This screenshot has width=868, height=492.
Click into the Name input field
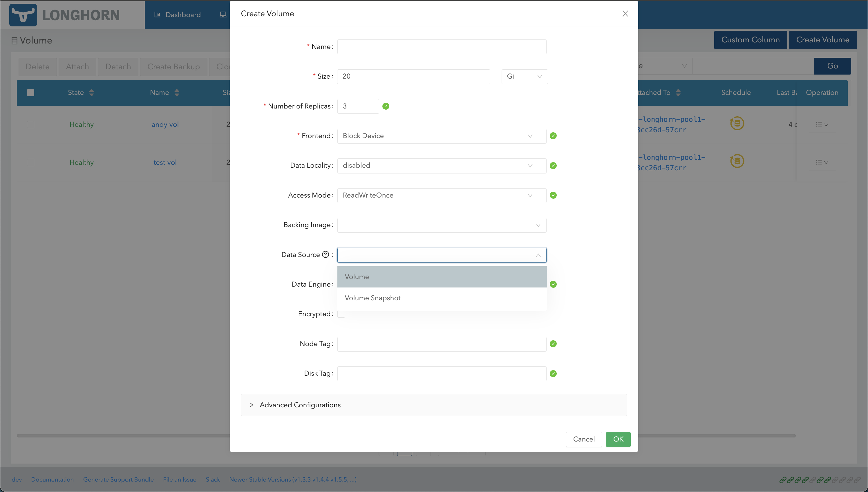click(441, 47)
